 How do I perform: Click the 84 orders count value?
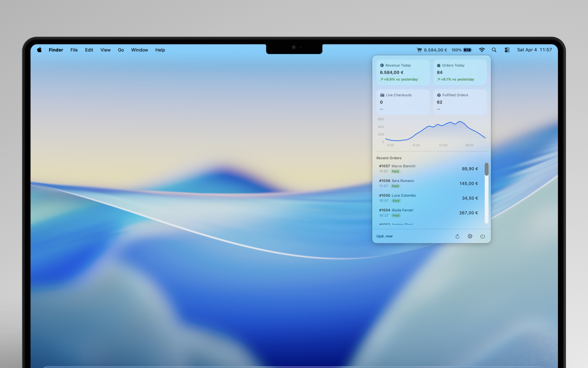440,73
